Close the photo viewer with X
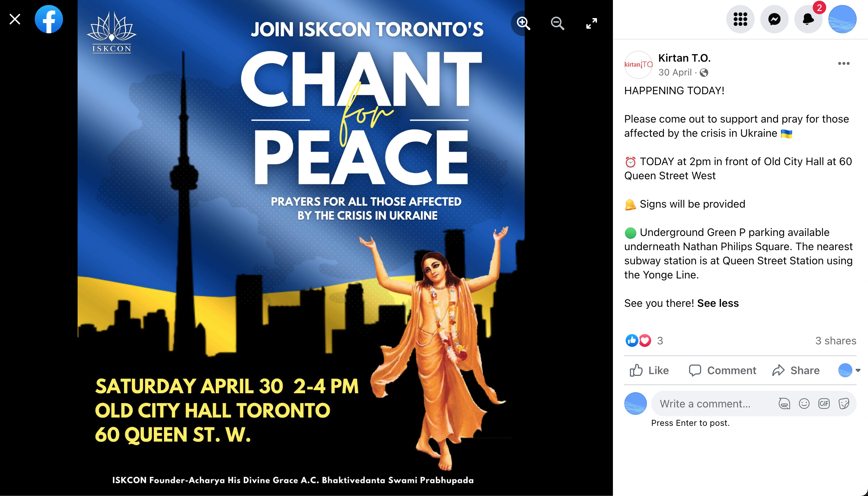 coord(15,19)
